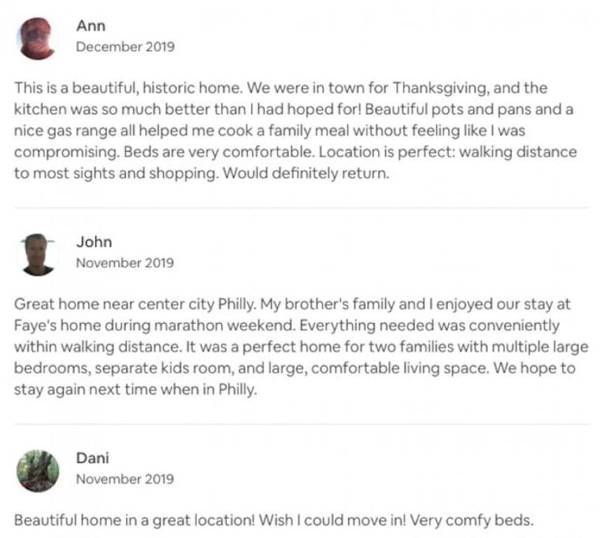The image size is (600, 538).
Task: Click Ann's profile picture
Action: coord(37,38)
